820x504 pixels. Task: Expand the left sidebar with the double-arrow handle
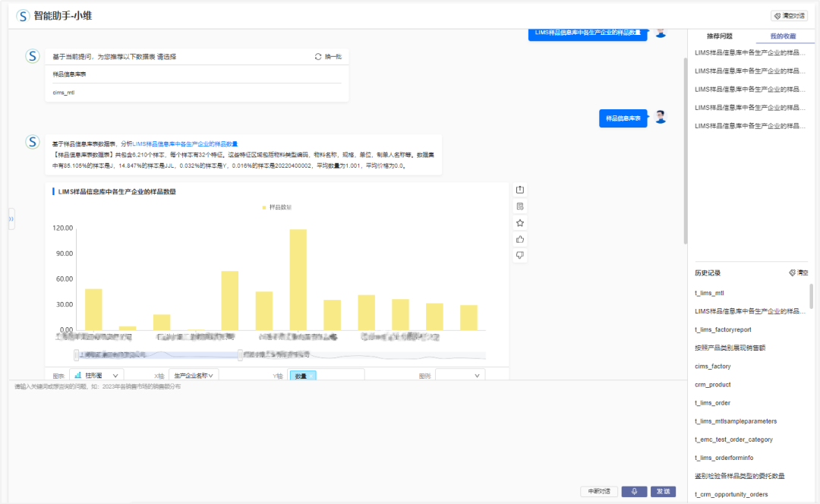11,219
